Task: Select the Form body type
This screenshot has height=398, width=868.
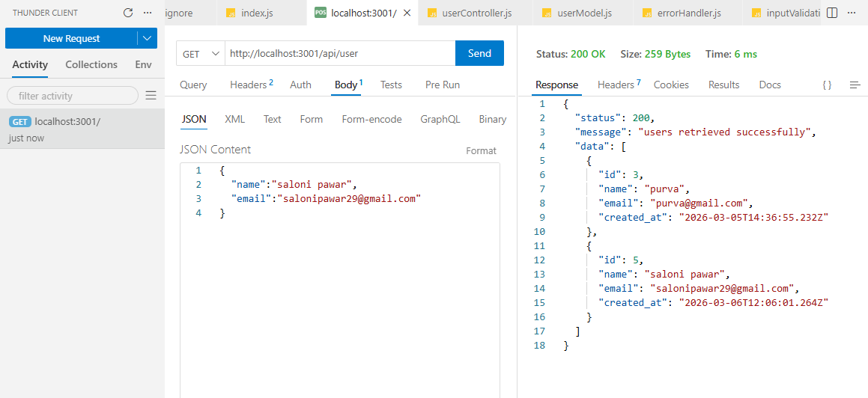Action: (x=311, y=119)
